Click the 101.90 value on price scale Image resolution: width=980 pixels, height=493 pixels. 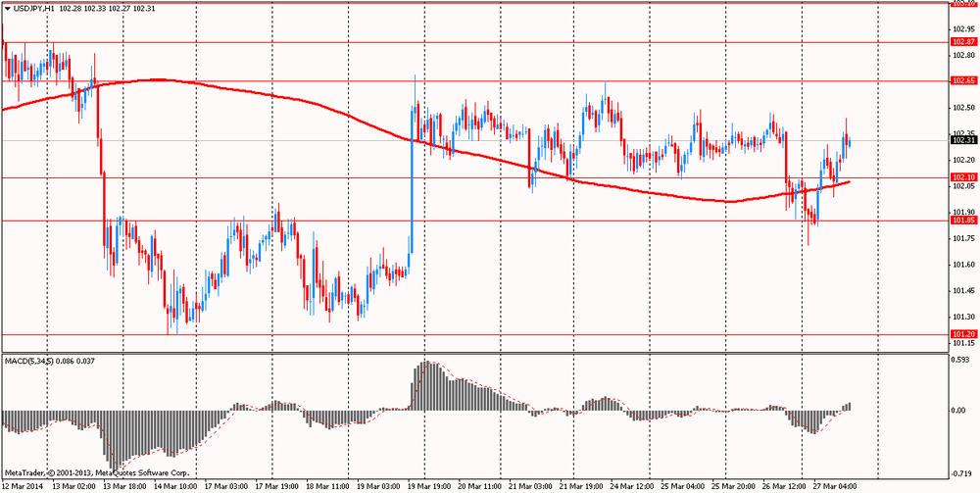[963, 212]
